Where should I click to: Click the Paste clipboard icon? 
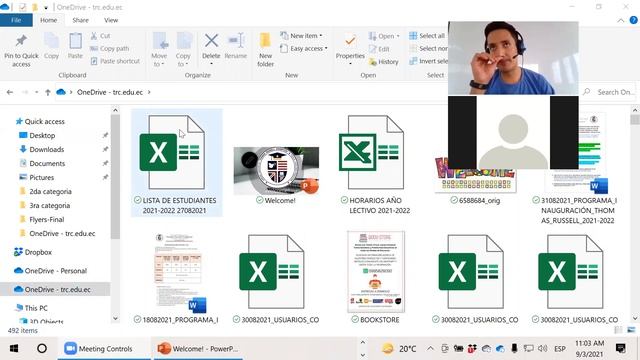coord(75,41)
